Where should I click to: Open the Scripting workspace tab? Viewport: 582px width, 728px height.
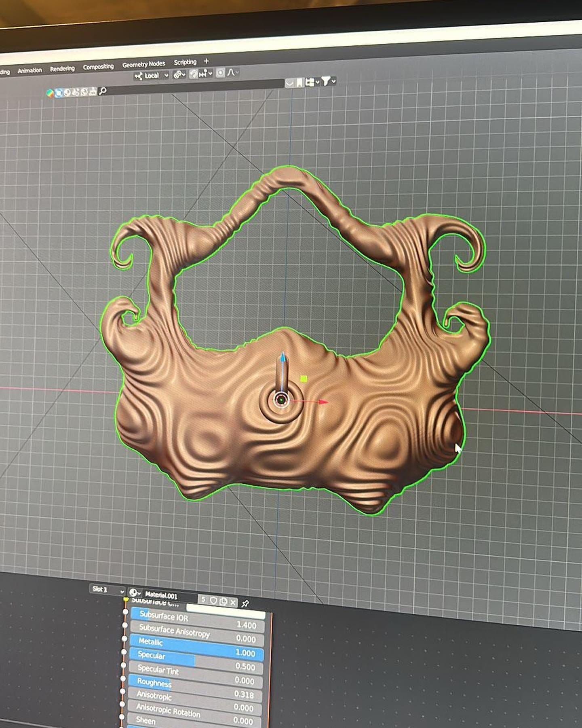pyautogui.click(x=185, y=62)
